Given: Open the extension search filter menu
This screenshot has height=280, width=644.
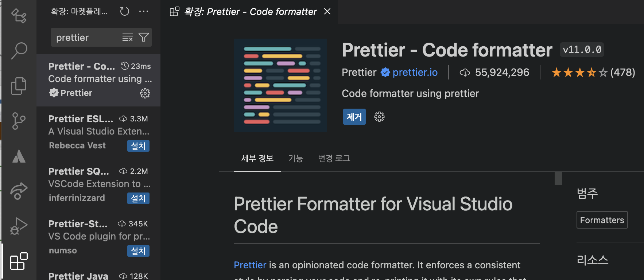Looking at the screenshot, I should [144, 37].
